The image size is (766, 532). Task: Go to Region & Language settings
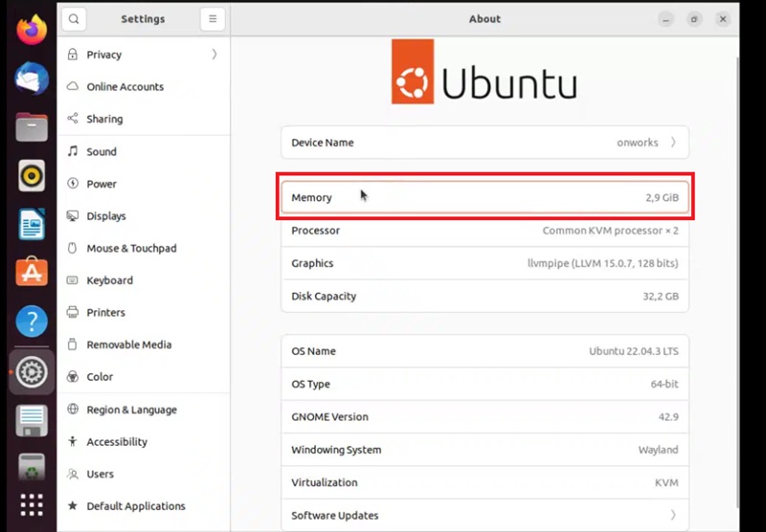(x=144, y=409)
